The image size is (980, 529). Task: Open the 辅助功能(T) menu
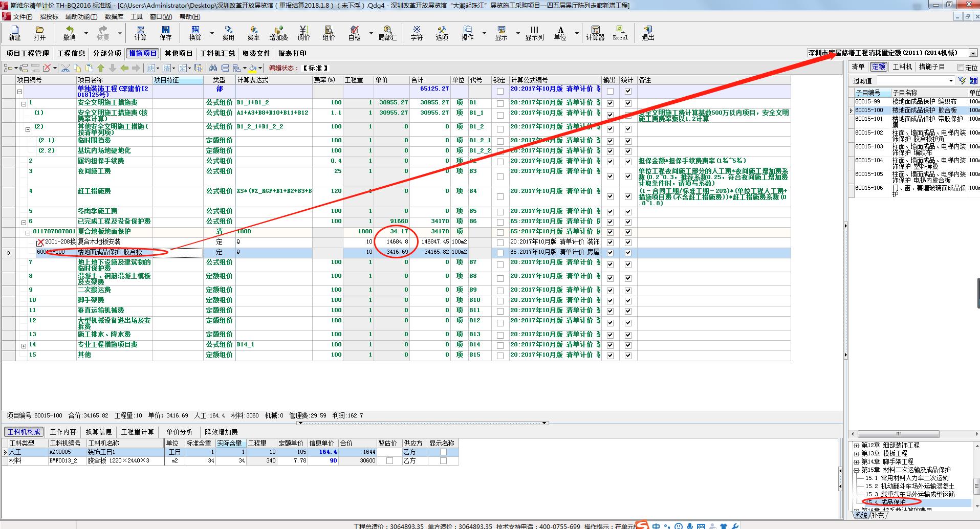(x=81, y=17)
